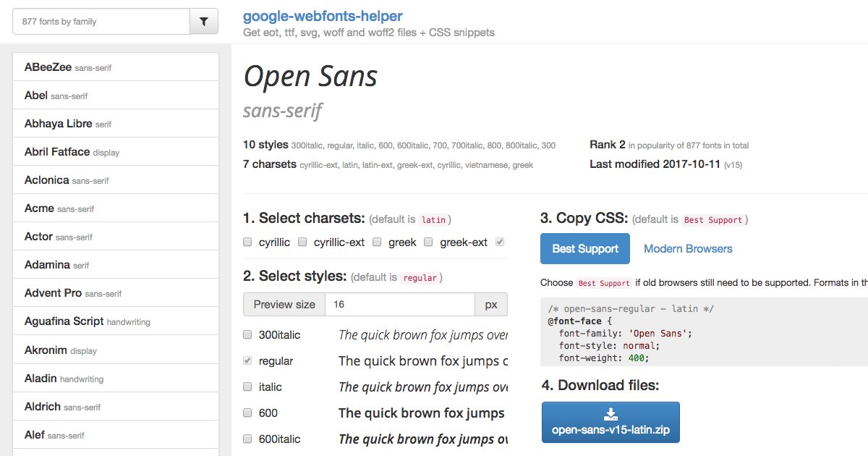Click the 'latin' default charset tag
The image size is (868, 456).
434,219
